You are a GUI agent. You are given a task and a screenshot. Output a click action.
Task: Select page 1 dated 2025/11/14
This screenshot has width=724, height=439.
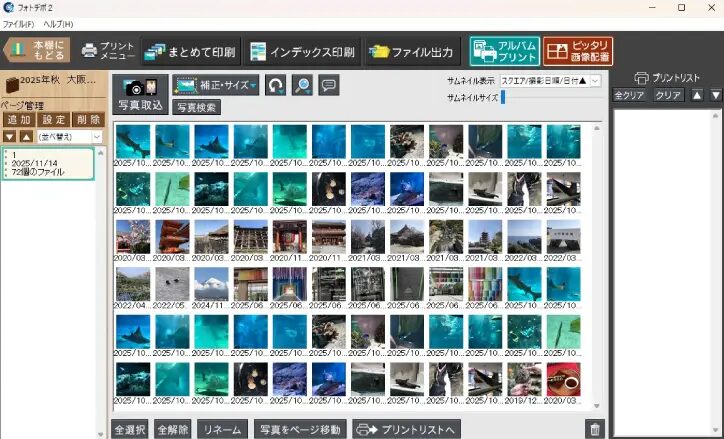tap(48, 163)
